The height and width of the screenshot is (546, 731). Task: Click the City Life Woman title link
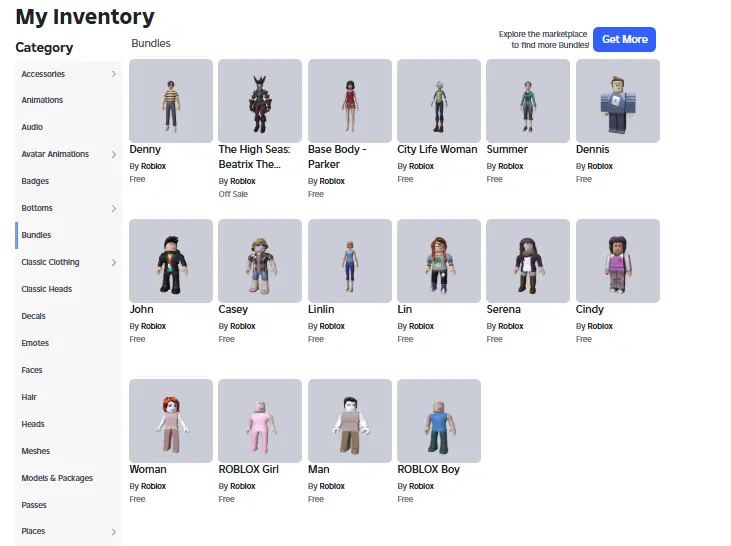[437, 150]
